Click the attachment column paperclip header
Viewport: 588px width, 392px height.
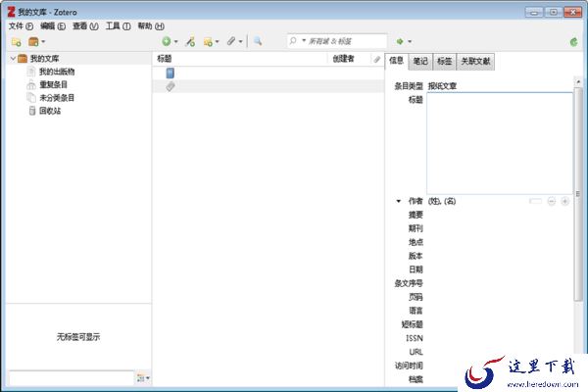point(377,59)
